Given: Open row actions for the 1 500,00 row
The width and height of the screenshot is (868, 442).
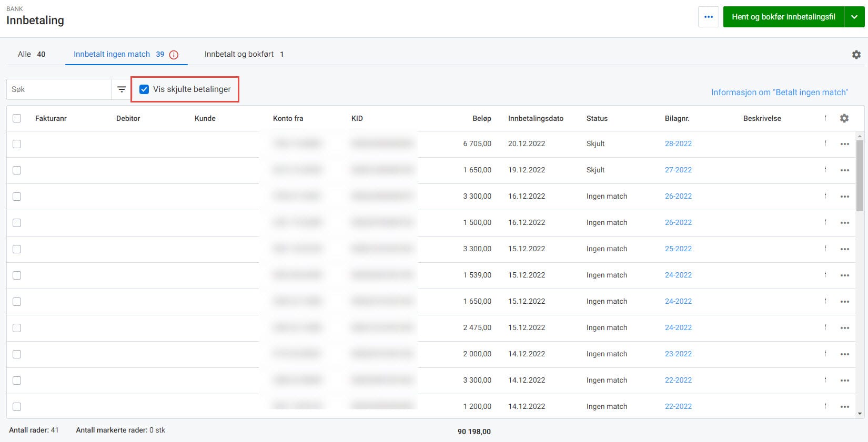Looking at the screenshot, I should pyautogui.click(x=845, y=223).
